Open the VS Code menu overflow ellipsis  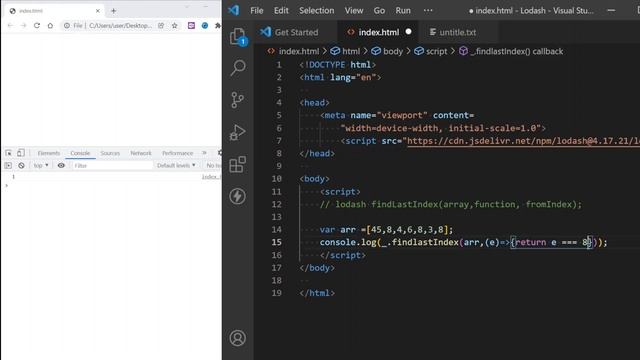[x=428, y=11]
